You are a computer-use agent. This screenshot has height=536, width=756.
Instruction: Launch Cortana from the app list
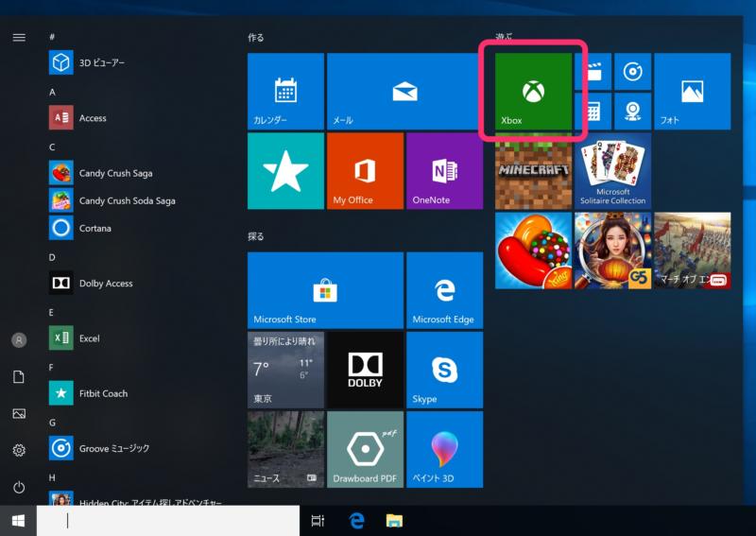pos(140,228)
